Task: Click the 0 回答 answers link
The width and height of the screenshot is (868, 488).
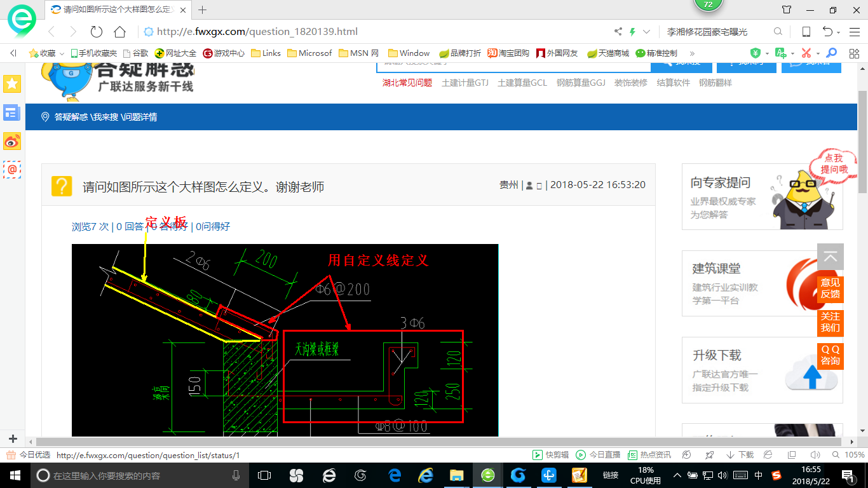Action: coord(130,226)
